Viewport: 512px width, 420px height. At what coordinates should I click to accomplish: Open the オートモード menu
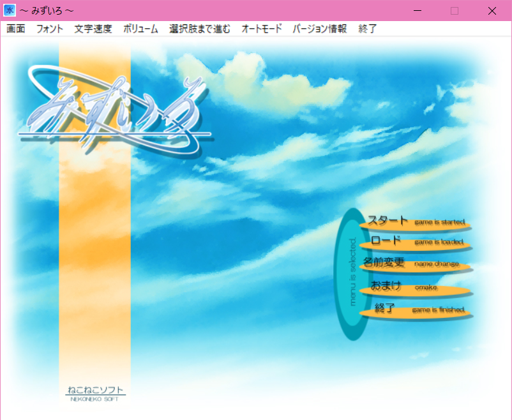point(262,29)
